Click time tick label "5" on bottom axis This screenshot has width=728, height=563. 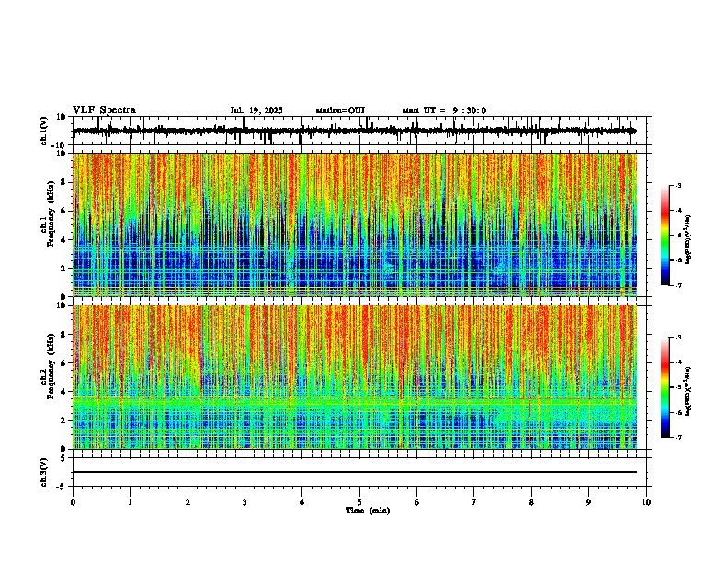coord(359,502)
